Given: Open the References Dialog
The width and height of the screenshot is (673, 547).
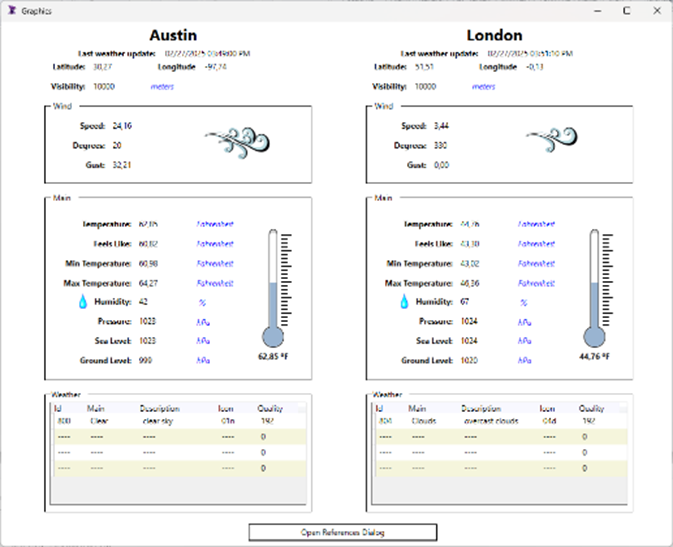Looking at the screenshot, I should click(x=342, y=532).
